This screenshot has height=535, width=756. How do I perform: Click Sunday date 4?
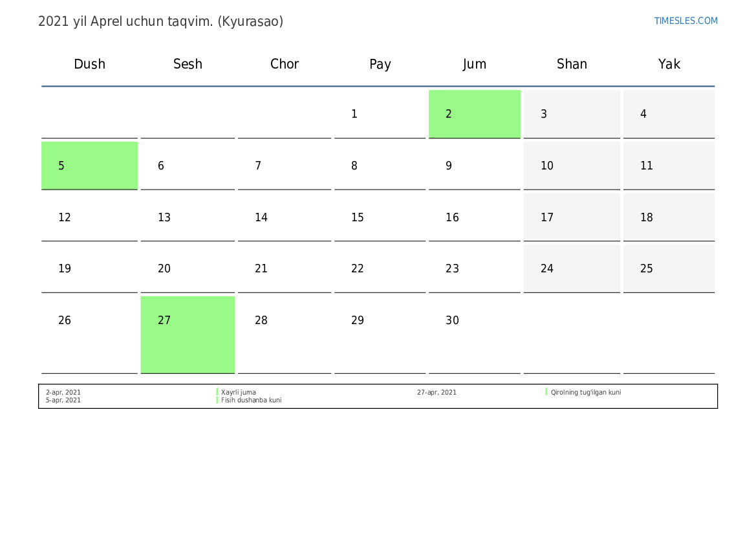coord(669,114)
